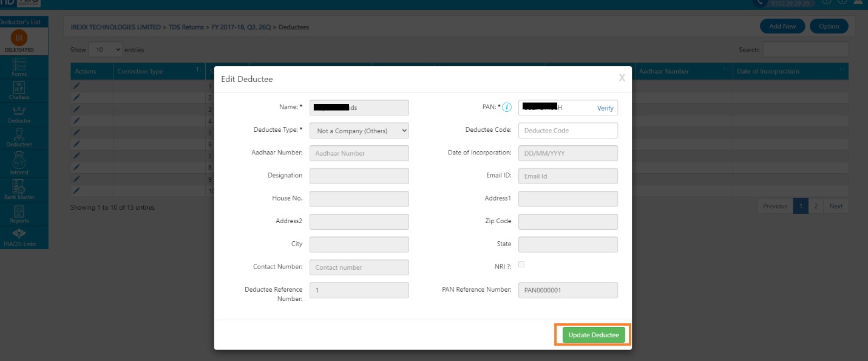Open IREXX TECHNOLOGIES LIMITED breadcrumb
This screenshot has height=361, width=868.
pos(115,27)
